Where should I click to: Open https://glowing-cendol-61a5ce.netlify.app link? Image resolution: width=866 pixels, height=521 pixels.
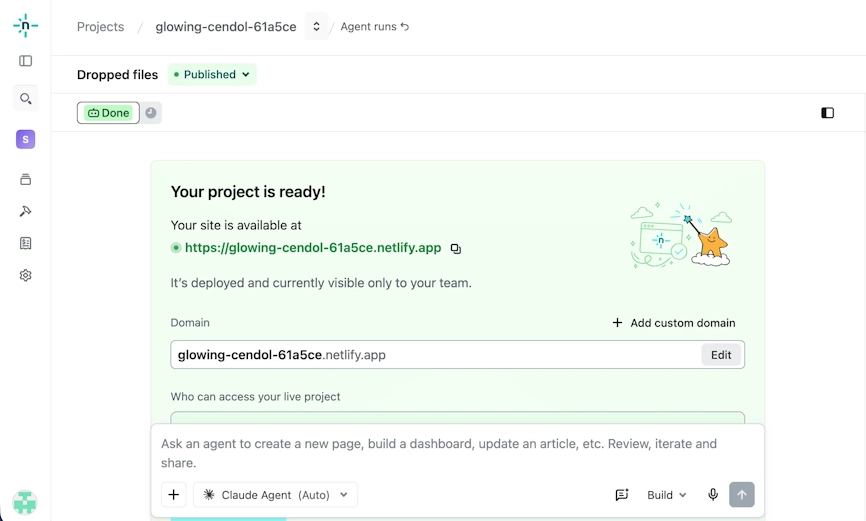(x=313, y=248)
